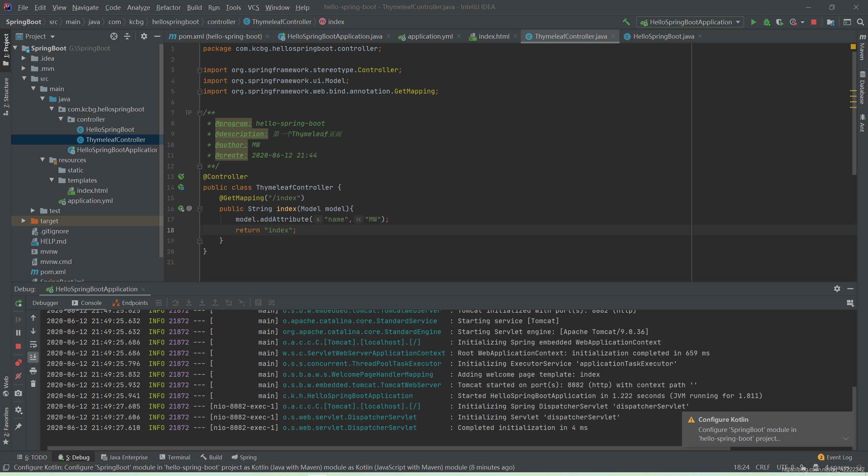Image resolution: width=868 pixels, height=476 pixels.
Task: Open HelloSpringBootApplication run configuration dropdown
Action: (x=690, y=22)
